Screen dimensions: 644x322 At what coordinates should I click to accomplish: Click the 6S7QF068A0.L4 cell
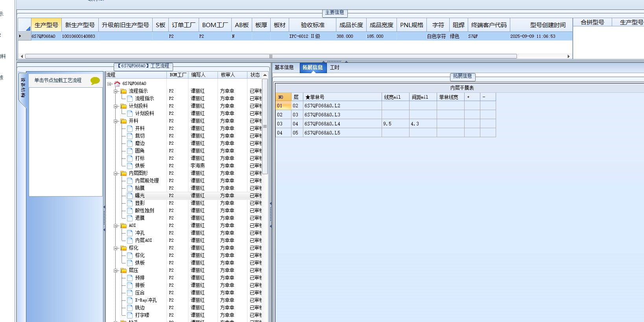[x=342, y=124]
